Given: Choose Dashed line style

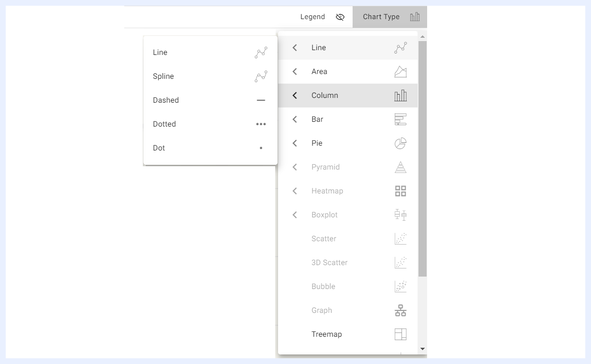Looking at the screenshot, I should point(210,100).
